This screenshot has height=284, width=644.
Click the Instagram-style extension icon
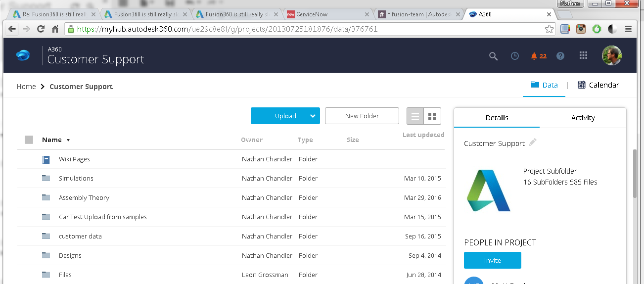coord(581,29)
